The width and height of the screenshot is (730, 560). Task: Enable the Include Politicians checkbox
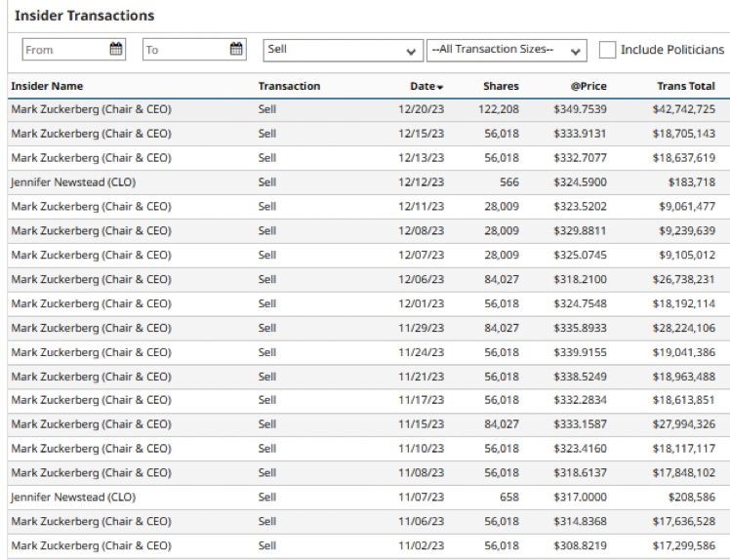607,50
